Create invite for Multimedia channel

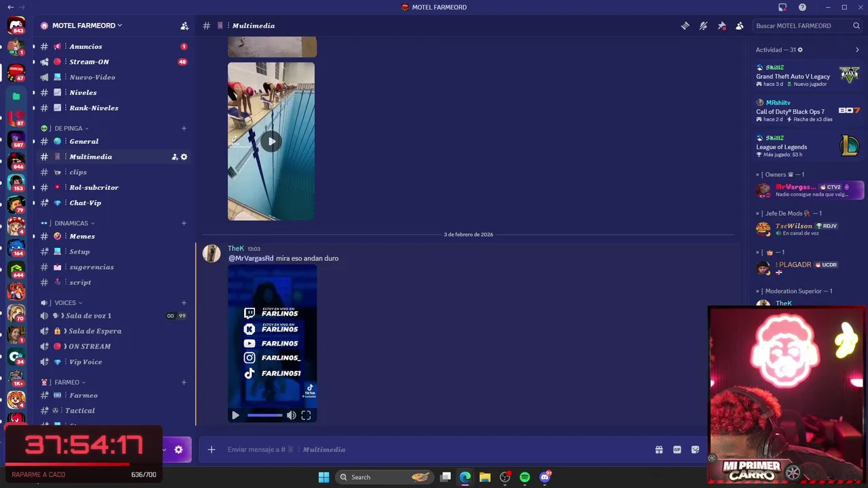coord(174,157)
